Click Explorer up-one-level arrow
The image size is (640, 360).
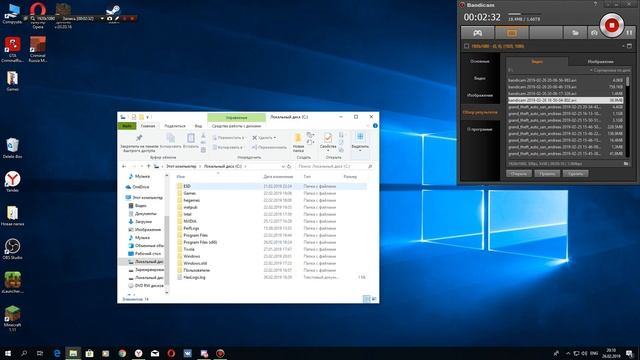click(149, 167)
